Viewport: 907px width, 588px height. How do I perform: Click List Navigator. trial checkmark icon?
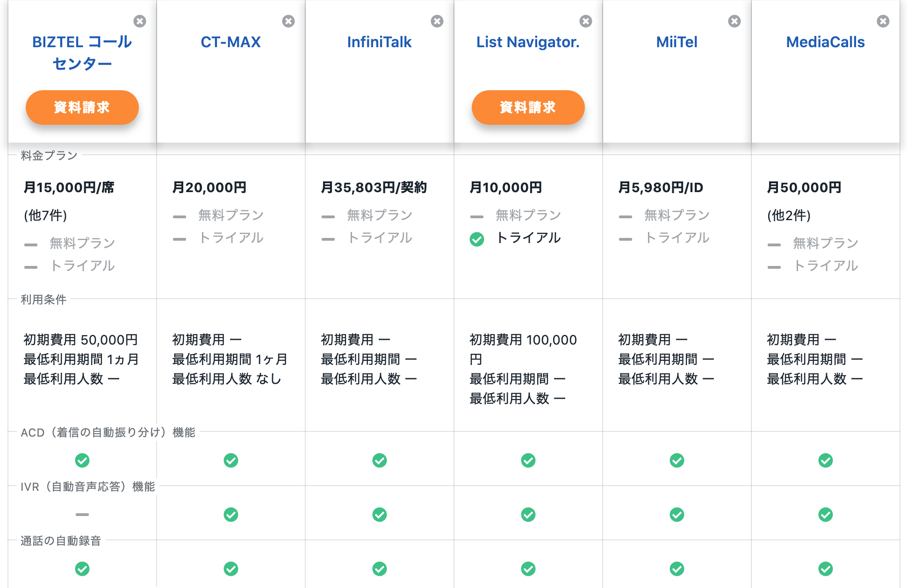pos(477,239)
